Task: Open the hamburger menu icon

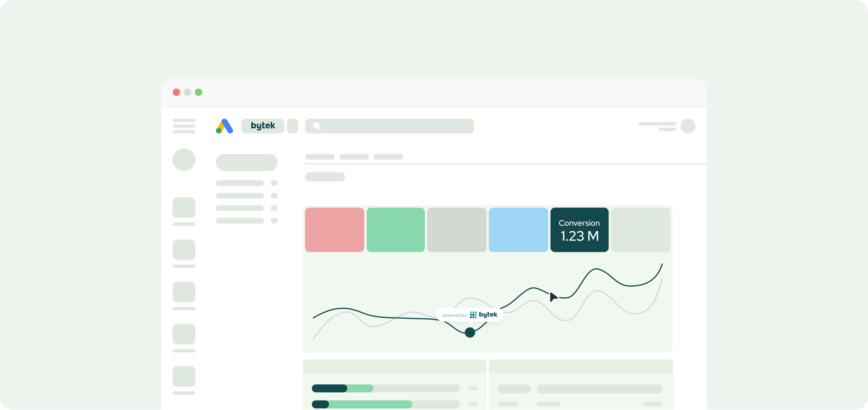Action: coord(184,126)
